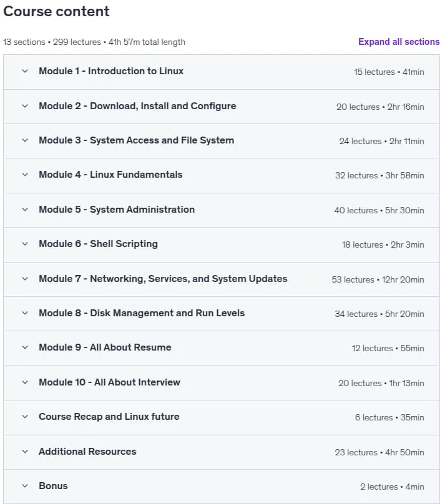Click the Bonus section title
Image resolution: width=440 pixels, height=504 pixels.
pos(53,486)
